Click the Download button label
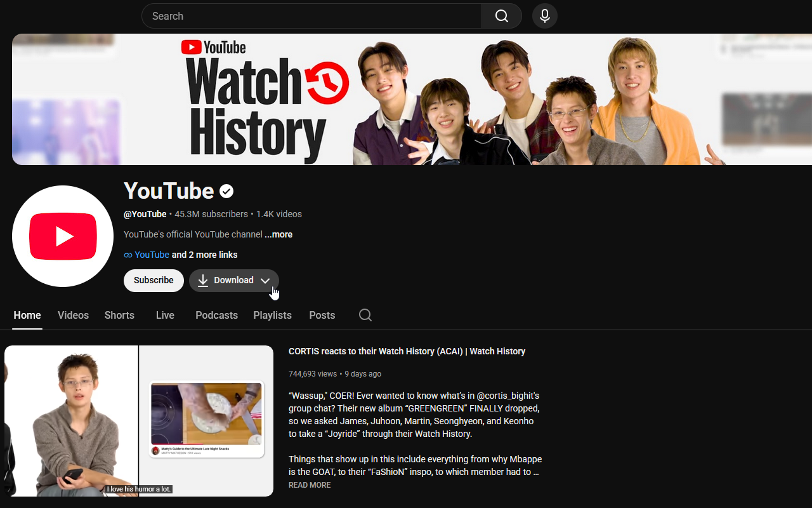The image size is (812, 508). tap(233, 281)
